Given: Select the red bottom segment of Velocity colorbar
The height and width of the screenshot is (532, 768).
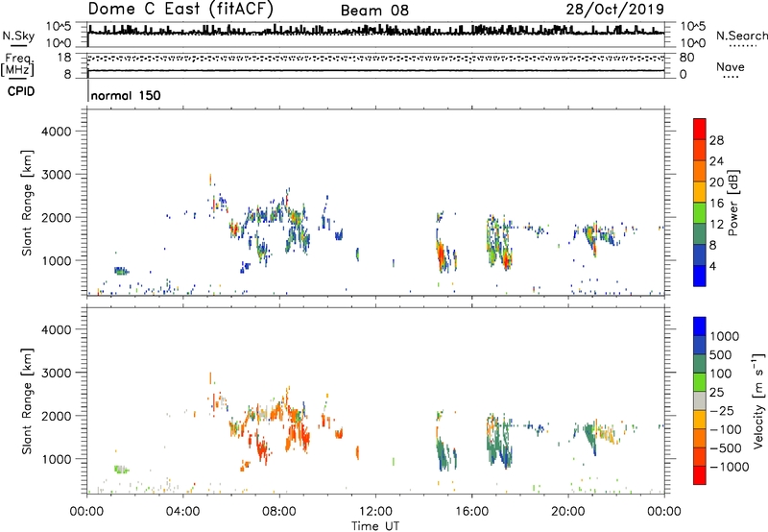Looking at the screenshot, I should (x=700, y=475).
